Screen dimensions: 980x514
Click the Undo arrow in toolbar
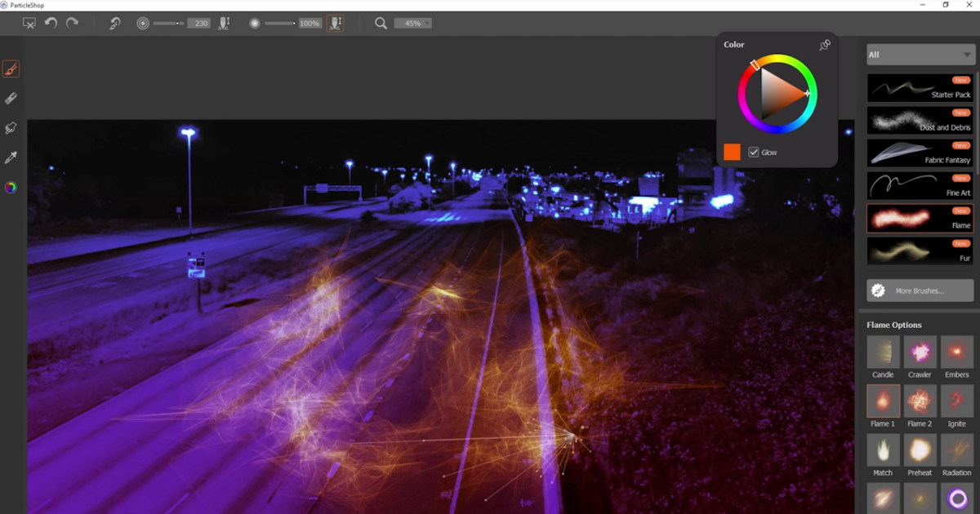(51, 24)
